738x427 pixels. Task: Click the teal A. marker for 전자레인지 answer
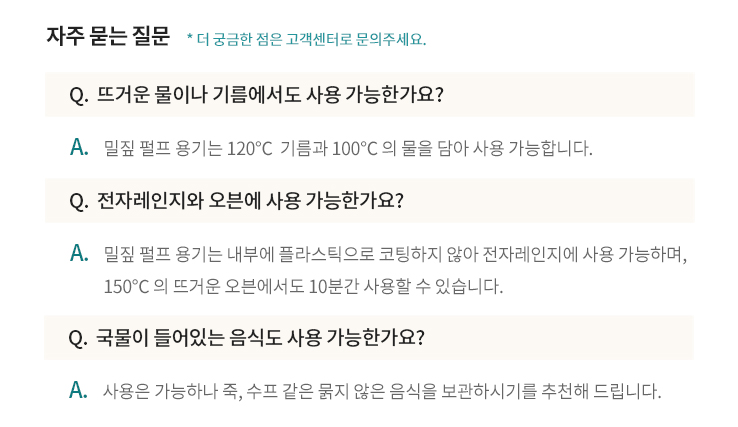80,253
